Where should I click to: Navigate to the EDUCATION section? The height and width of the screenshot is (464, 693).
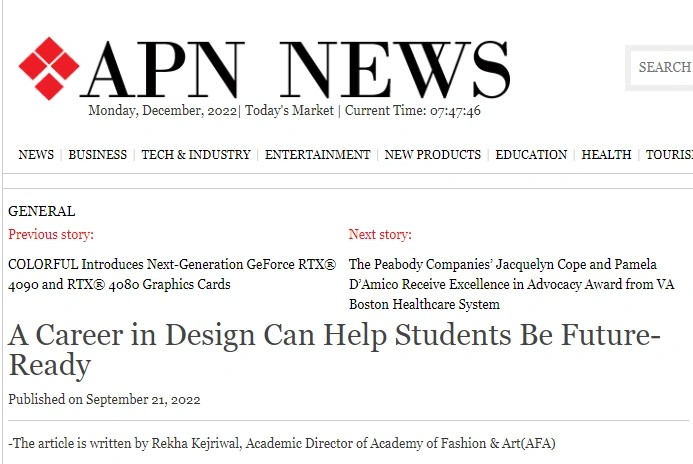tap(531, 155)
